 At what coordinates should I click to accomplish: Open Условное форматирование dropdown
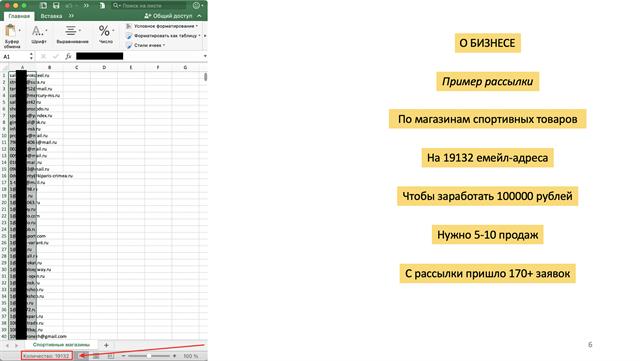point(162,26)
